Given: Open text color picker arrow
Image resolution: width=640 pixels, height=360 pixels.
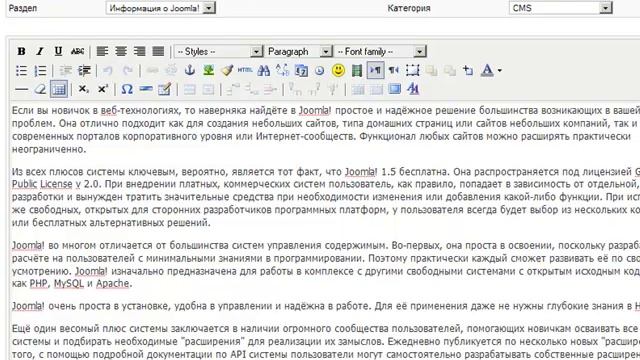Looking at the screenshot, I should click(x=499, y=71).
